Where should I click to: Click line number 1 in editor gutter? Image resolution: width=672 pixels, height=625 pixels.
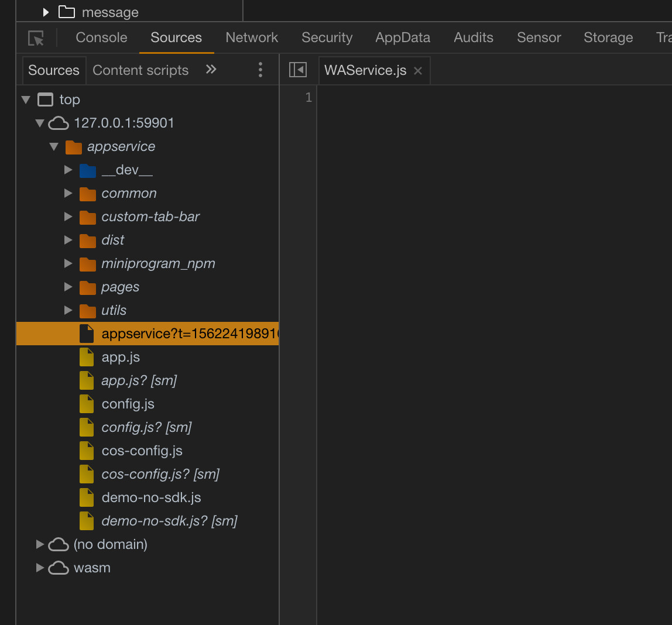[x=308, y=98]
